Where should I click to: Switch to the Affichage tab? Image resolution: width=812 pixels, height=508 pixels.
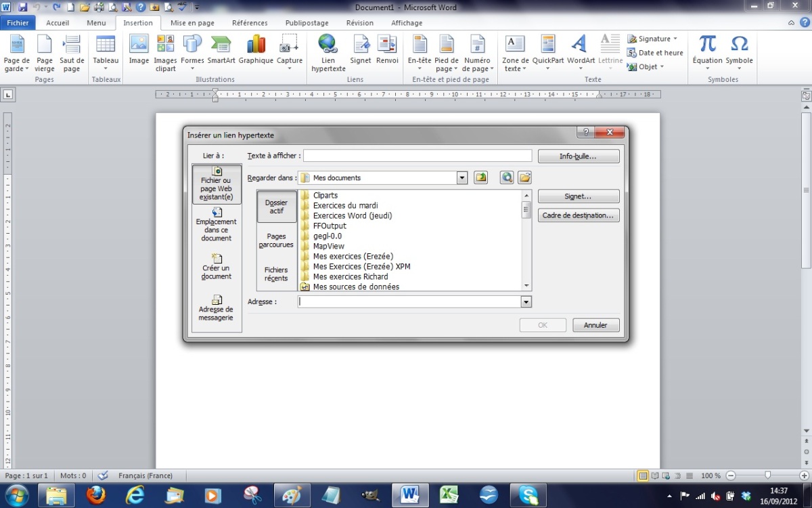[407, 22]
